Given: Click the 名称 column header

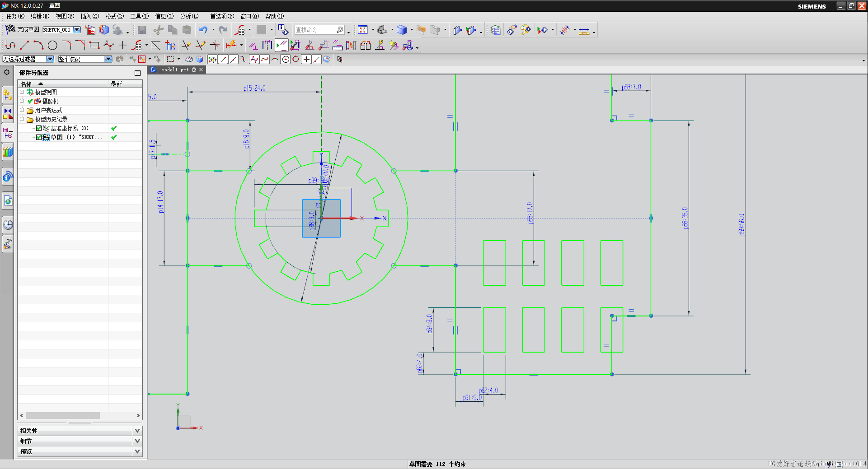Looking at the screenshot, I should [x=63, y=84].
